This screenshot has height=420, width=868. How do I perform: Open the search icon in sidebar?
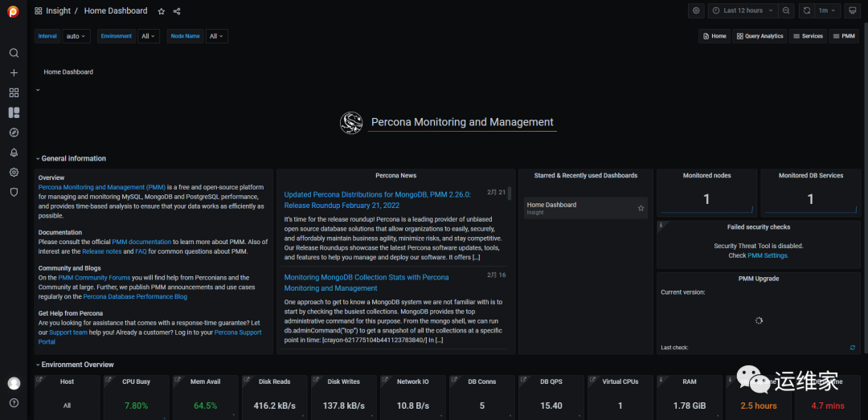coord(14,53)
